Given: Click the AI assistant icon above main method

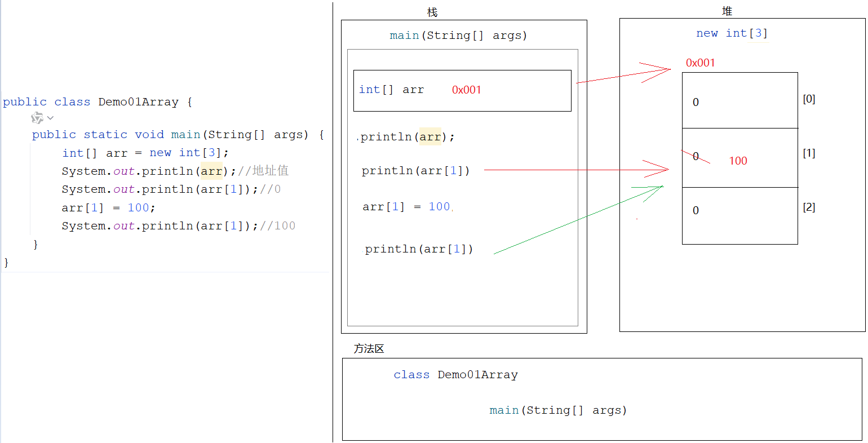Looking at the screenshot, I should (37, 118).
